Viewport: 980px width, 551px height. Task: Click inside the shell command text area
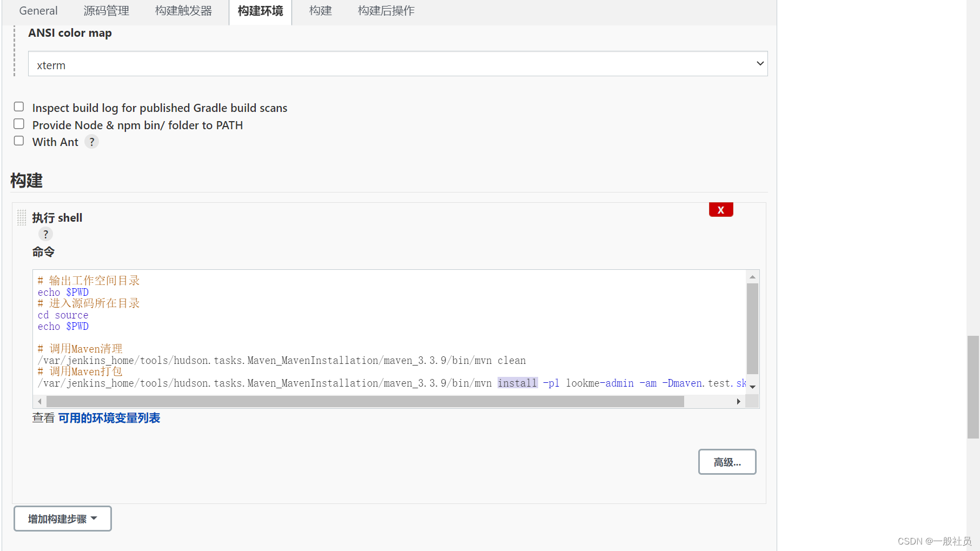click(x=389, y=332)
